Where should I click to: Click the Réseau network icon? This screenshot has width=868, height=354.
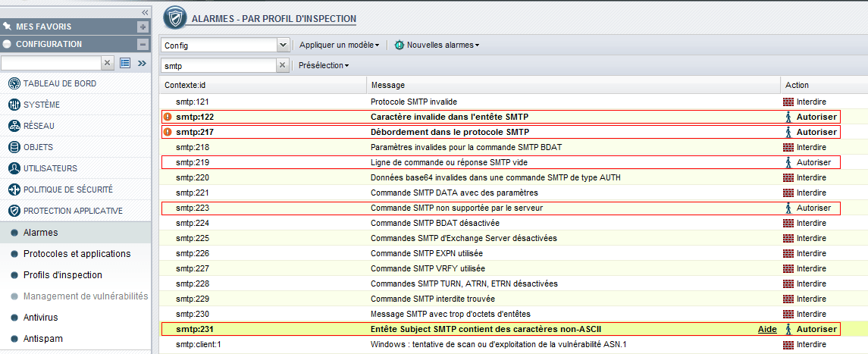coord(14,126)
